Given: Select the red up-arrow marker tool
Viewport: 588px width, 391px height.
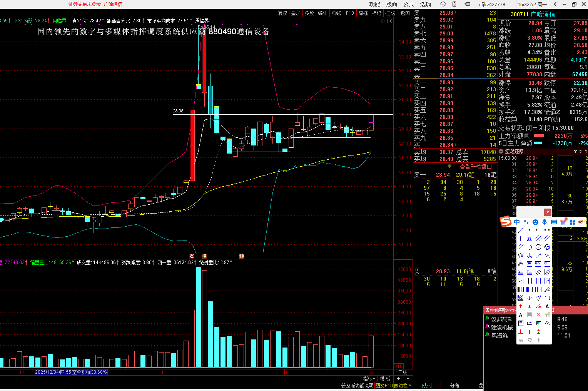Looking at the screenshot, I should [521, 306].
